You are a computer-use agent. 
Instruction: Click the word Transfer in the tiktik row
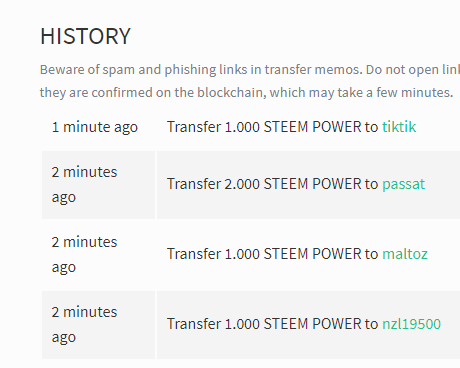[x=194, y=127]
